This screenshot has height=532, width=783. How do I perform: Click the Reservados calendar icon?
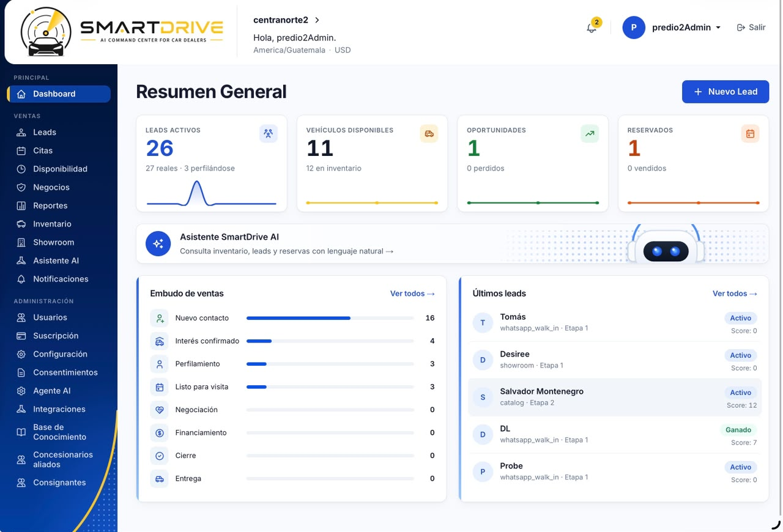click(750, 133)
